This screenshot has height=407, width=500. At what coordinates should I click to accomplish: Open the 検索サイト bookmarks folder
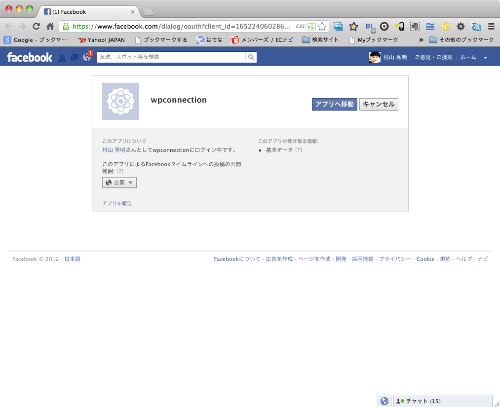click(320, 40)
